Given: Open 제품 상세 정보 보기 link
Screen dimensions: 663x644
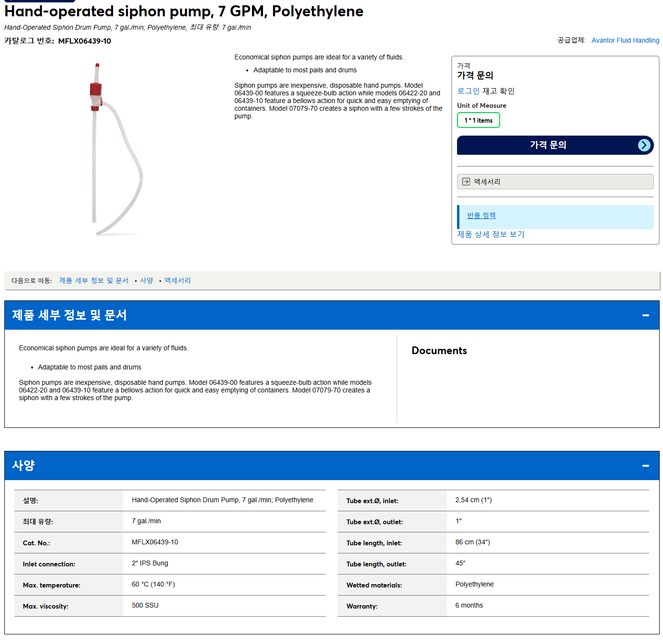Looking at the screenshot, I should click(491, 234).
